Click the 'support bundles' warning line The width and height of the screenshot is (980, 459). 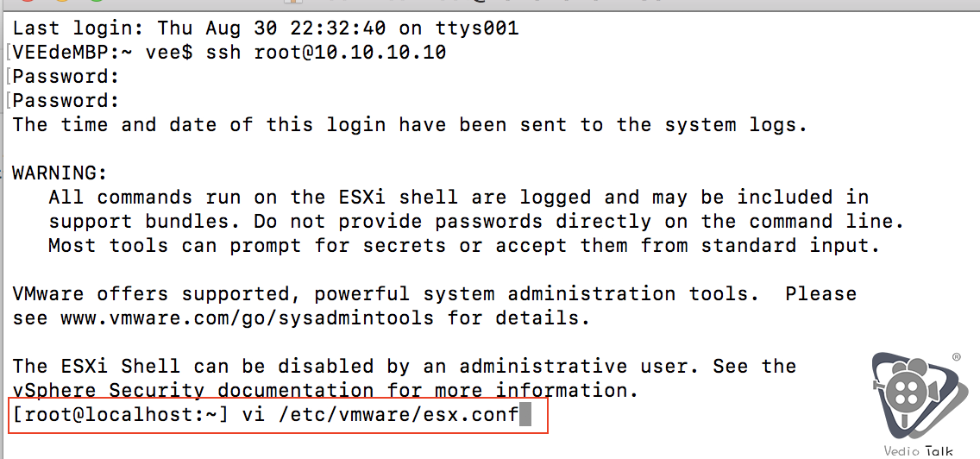point(476,221)
